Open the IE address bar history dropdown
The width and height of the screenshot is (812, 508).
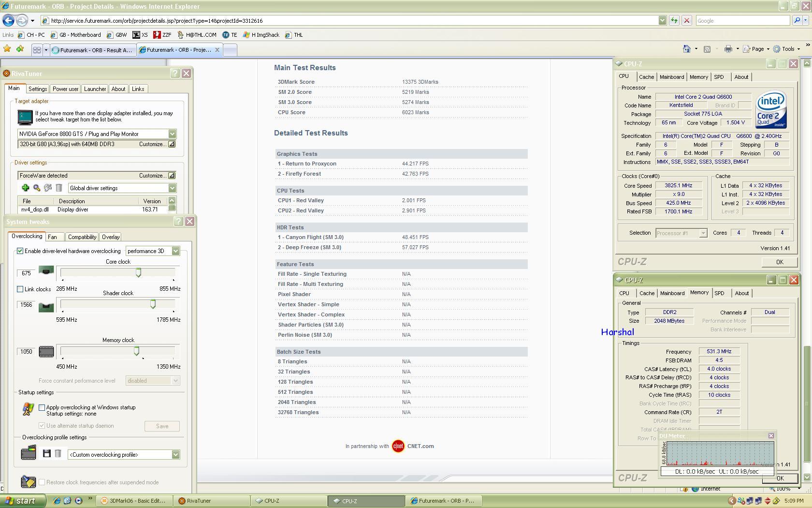pyautogui.click(x=662, y=20)
